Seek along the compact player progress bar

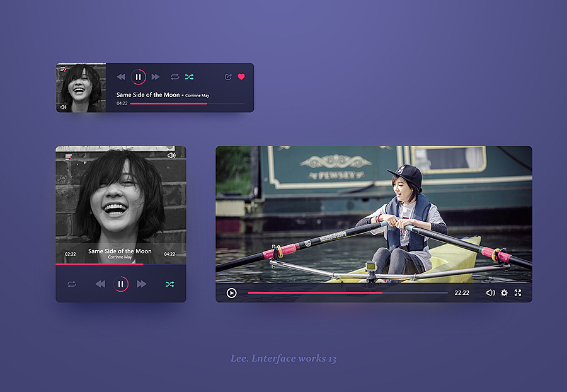click(x=187, y=104)
